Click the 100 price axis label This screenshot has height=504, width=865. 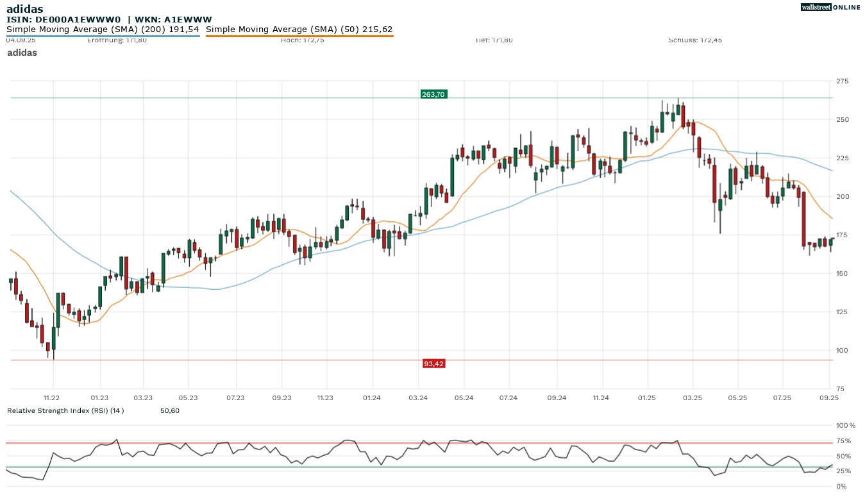(x=843, y=350)
